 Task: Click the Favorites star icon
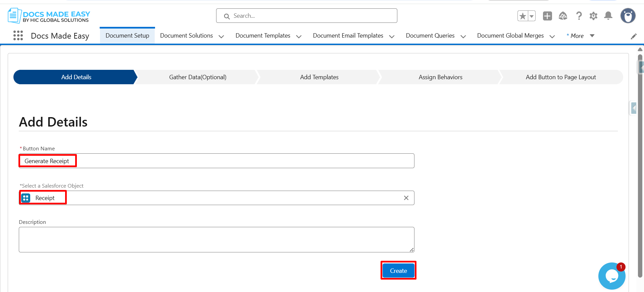click(523, 16)
